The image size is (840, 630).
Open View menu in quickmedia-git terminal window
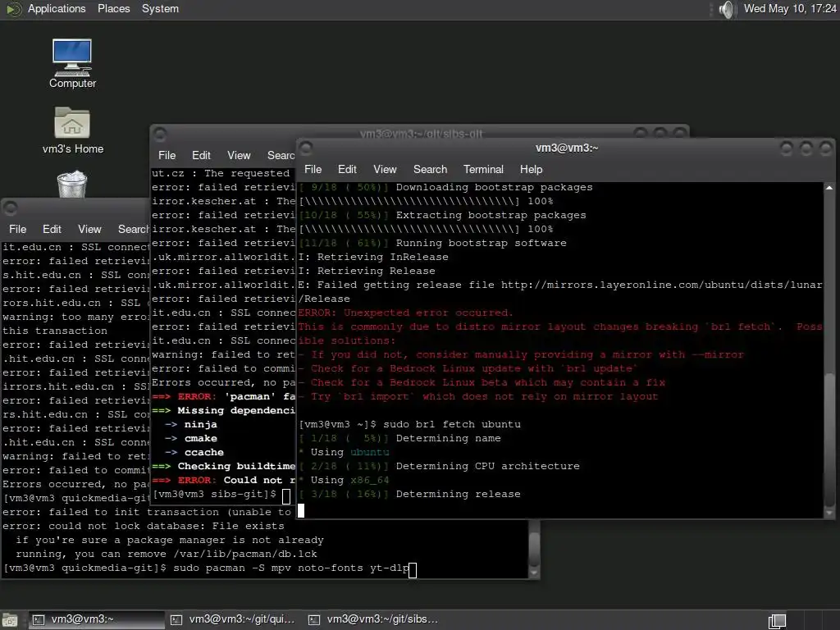click(89, 230)
